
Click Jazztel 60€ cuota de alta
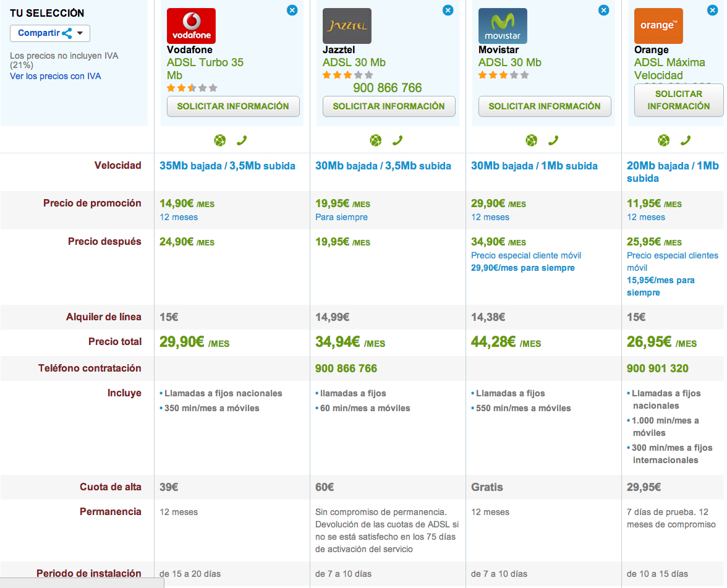[x=325, y=487]
